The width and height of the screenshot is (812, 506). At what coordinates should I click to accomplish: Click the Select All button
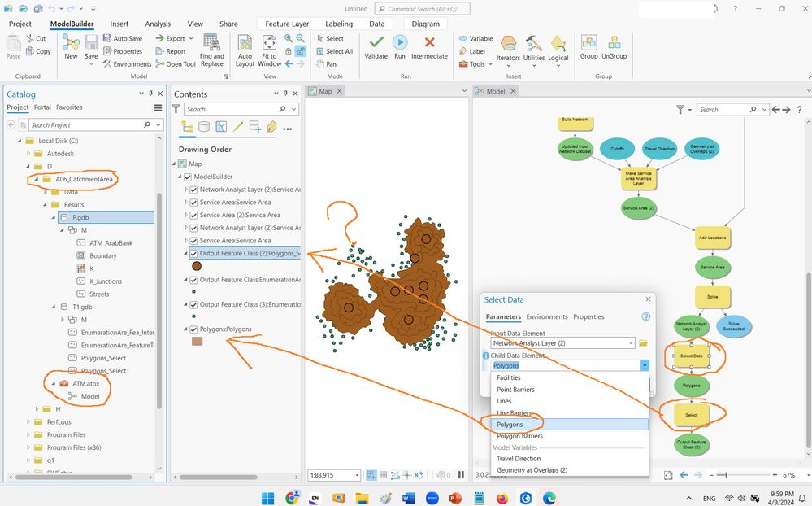335,51
